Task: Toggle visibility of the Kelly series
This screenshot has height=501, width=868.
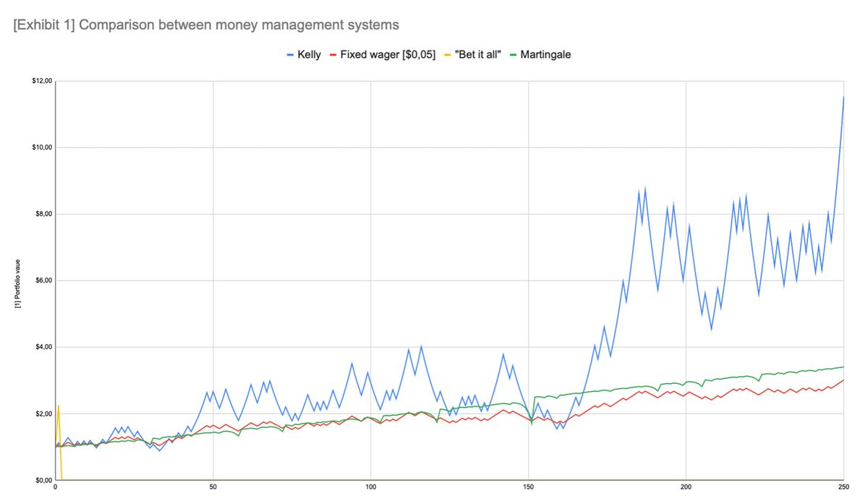Action: point(300,54)
